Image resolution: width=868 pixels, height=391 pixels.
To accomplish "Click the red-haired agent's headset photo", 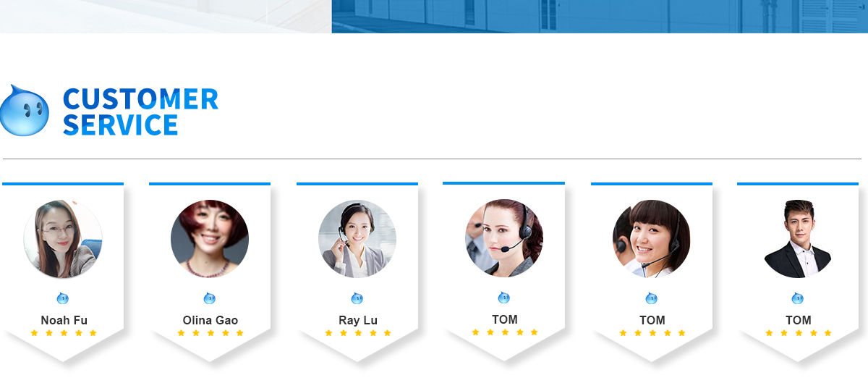I will [x=504, y=238].
